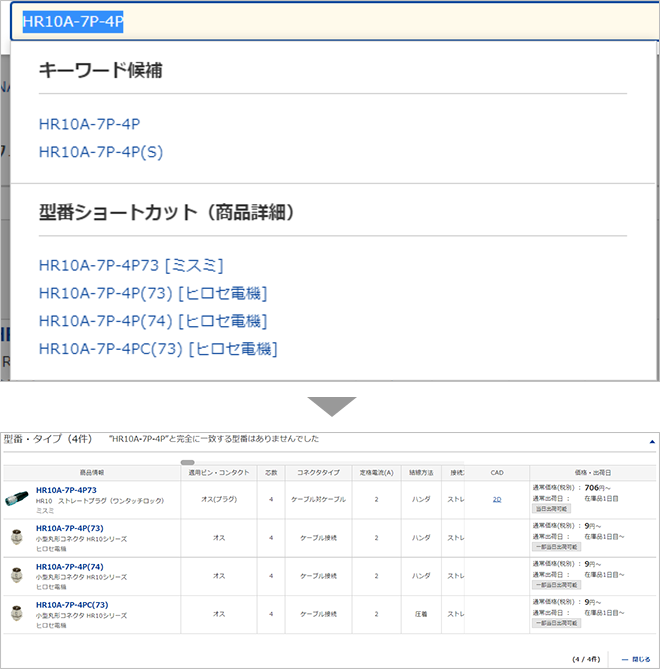Viewport: 660px width, 669px height.
Task: Click 一部当日出荷可能 button for HR10A-7P-4PC(73)
Action: click(558, 623)
